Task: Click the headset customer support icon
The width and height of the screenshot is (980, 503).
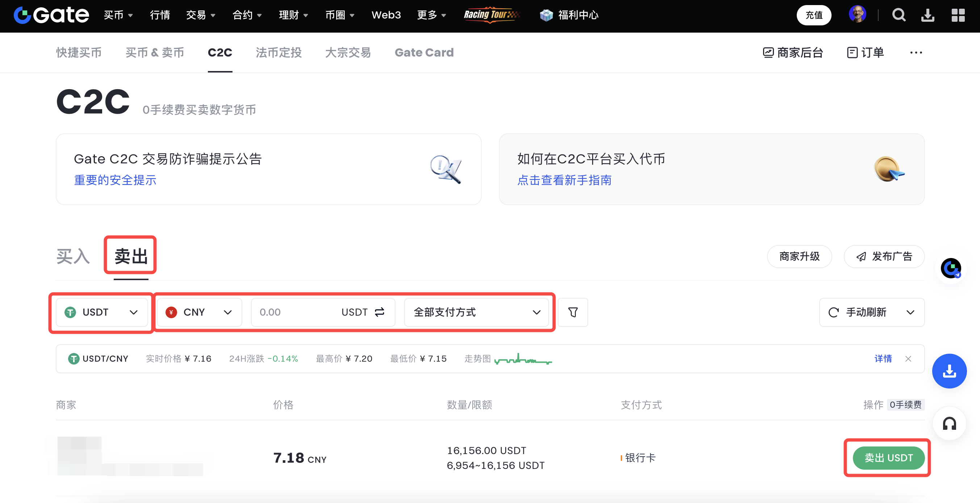Action: [949, 423]
